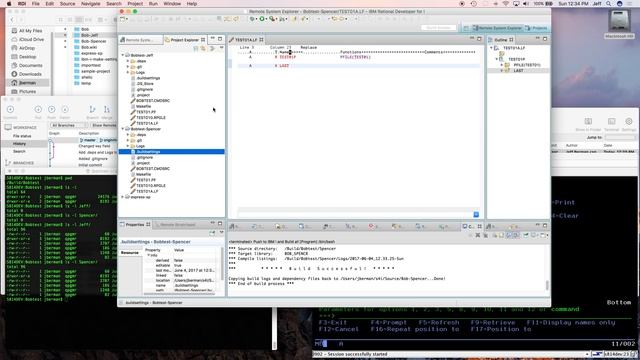Maximize the TEST01A.LF editor area
Screen dimensions: 640x360
(480, 39)
